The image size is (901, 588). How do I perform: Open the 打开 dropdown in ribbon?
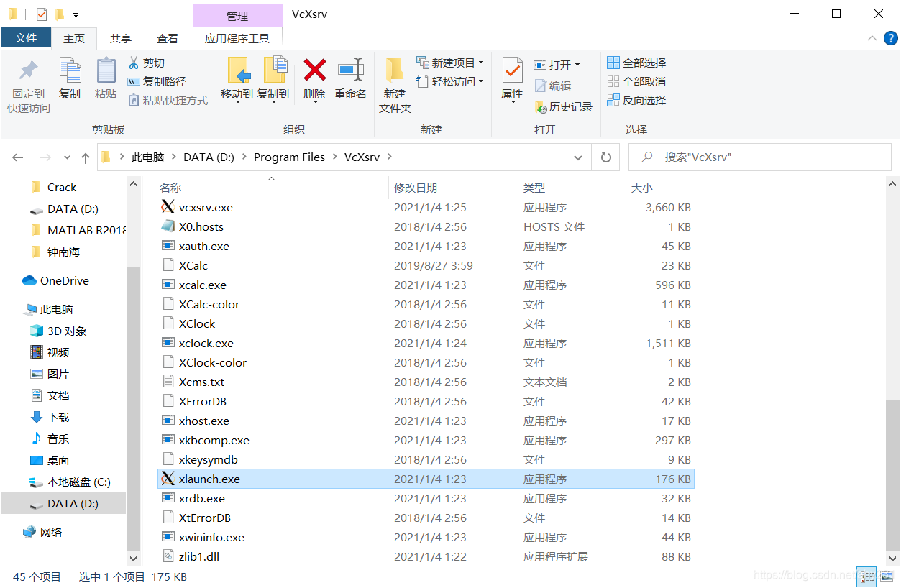[557, 65]
